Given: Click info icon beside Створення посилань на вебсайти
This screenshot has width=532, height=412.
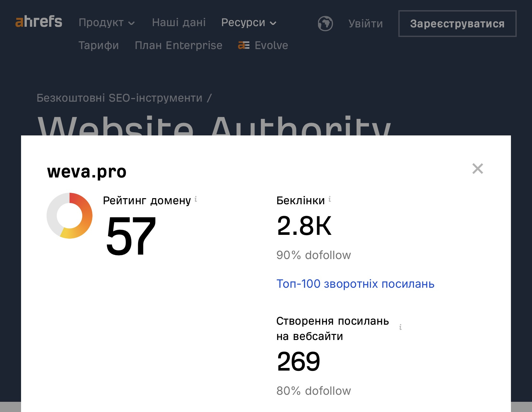Looking at the screenshot, I should pos(400,327).
